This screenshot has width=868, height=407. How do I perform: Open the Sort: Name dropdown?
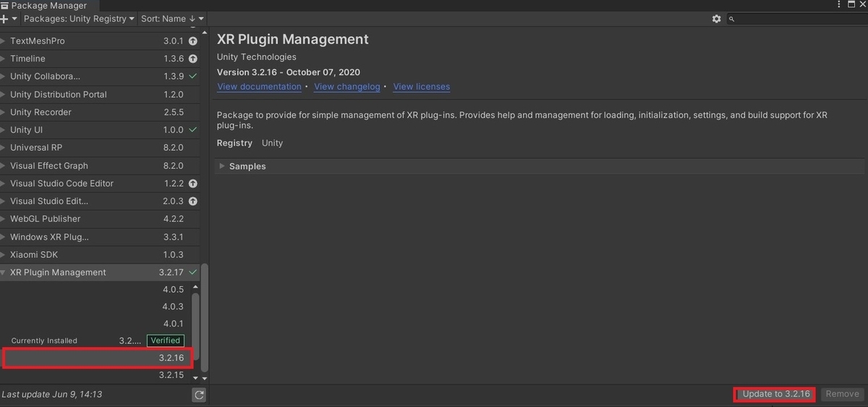pos(172,19)
